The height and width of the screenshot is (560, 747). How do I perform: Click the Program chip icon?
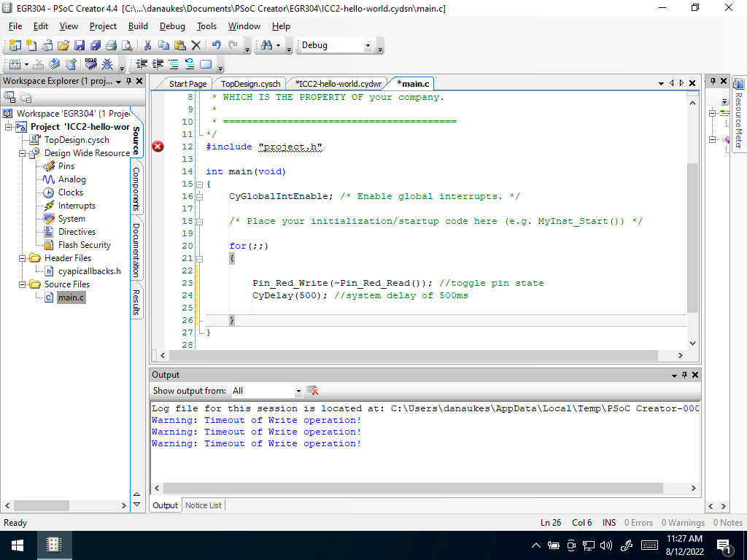point(91,64)
